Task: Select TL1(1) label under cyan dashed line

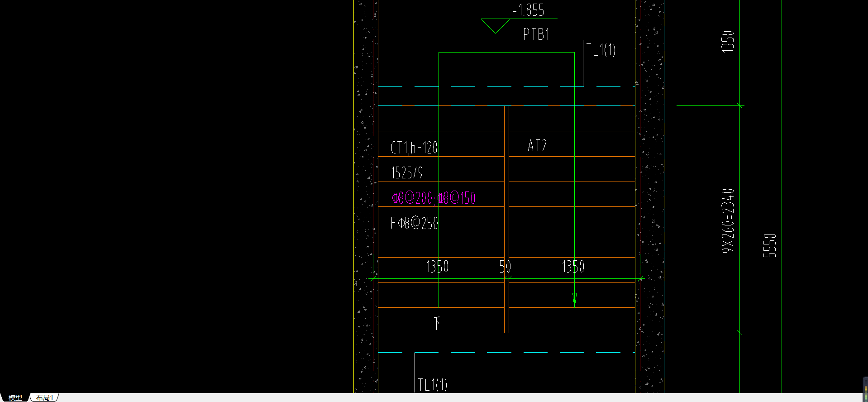Action: 433,385
